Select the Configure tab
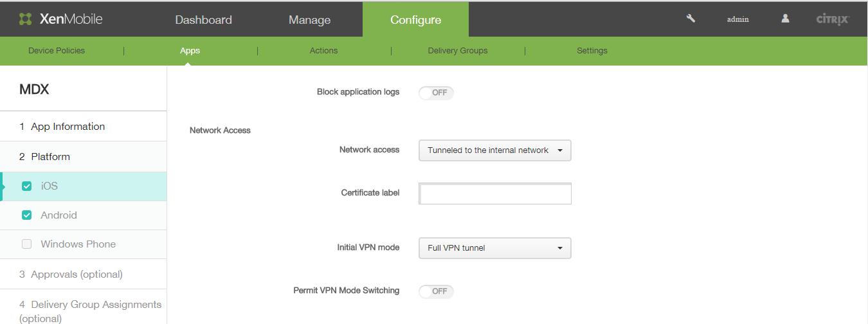The width and height of the screenshot is (868, 324). [x=415, y=20]
